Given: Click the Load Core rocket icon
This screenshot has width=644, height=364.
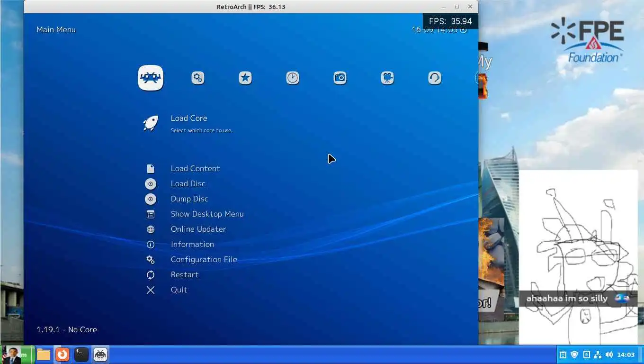Looking at the screenshot, I should point(151,123).
